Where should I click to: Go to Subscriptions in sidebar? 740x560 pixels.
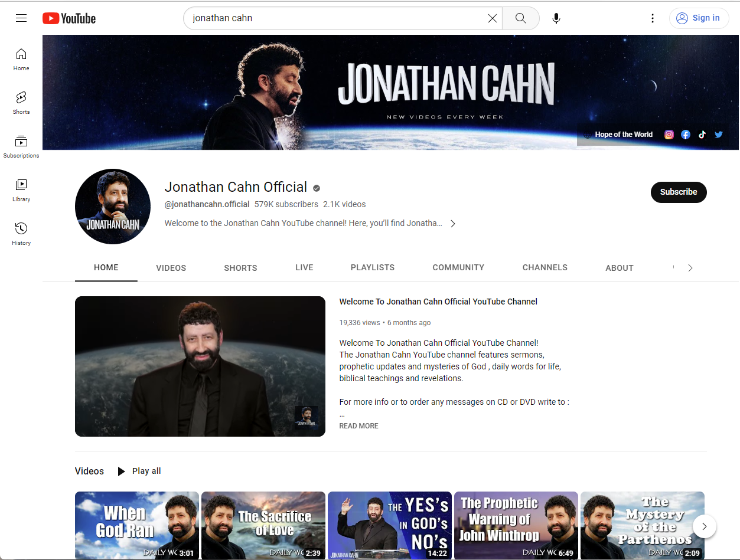click(21, 146)
